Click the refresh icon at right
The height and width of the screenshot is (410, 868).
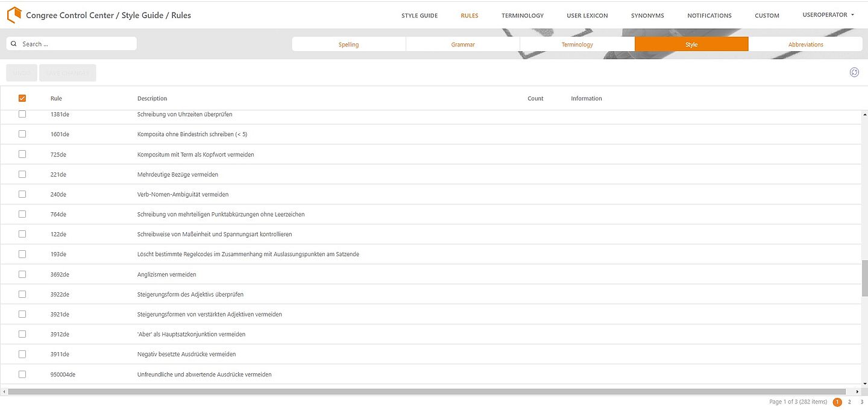pyautogui.click(x=854, y=72)
